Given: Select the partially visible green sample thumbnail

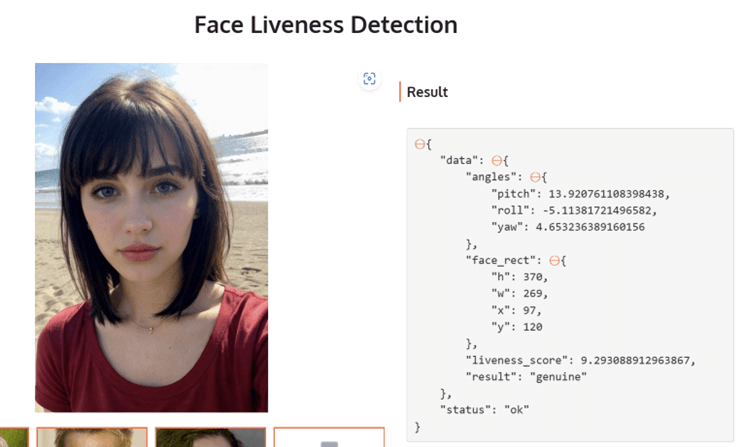Looking at the screenshot, I should click(13, 437).
